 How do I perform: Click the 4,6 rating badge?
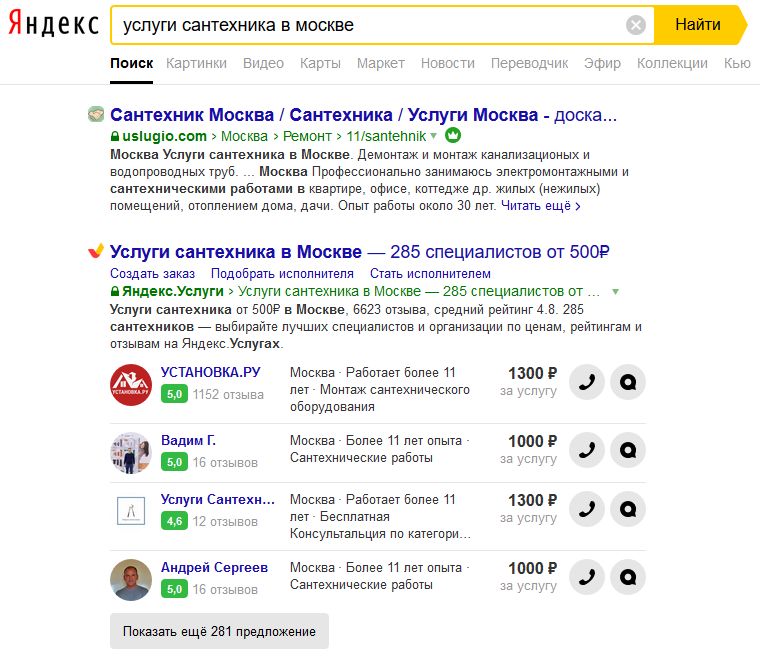174,521
